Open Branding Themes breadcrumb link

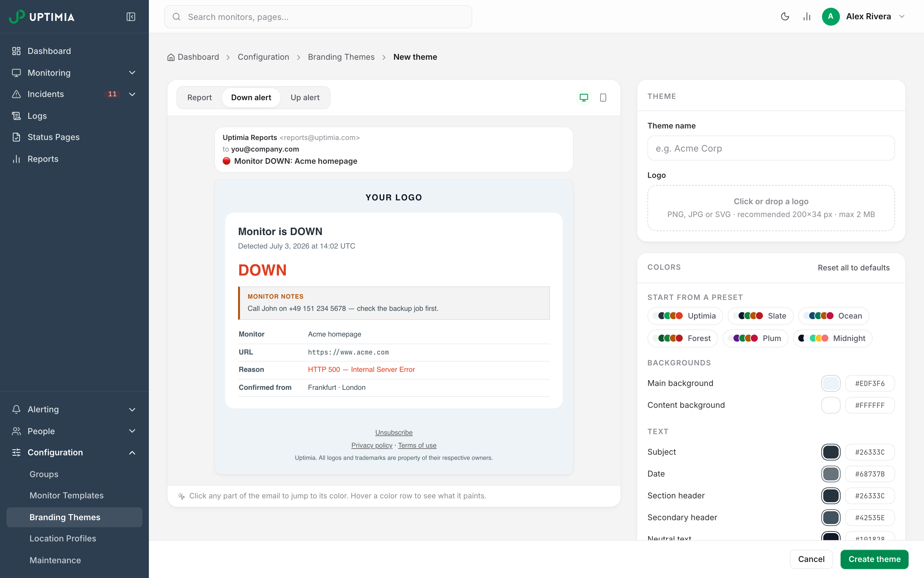click(x=341, y=57)
